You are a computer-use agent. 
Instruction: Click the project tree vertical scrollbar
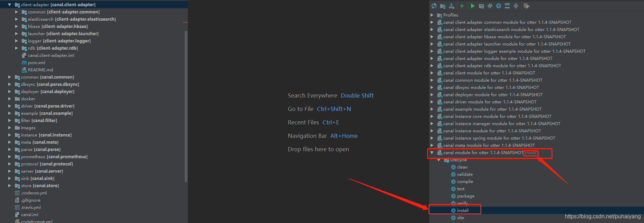point(186,107)
